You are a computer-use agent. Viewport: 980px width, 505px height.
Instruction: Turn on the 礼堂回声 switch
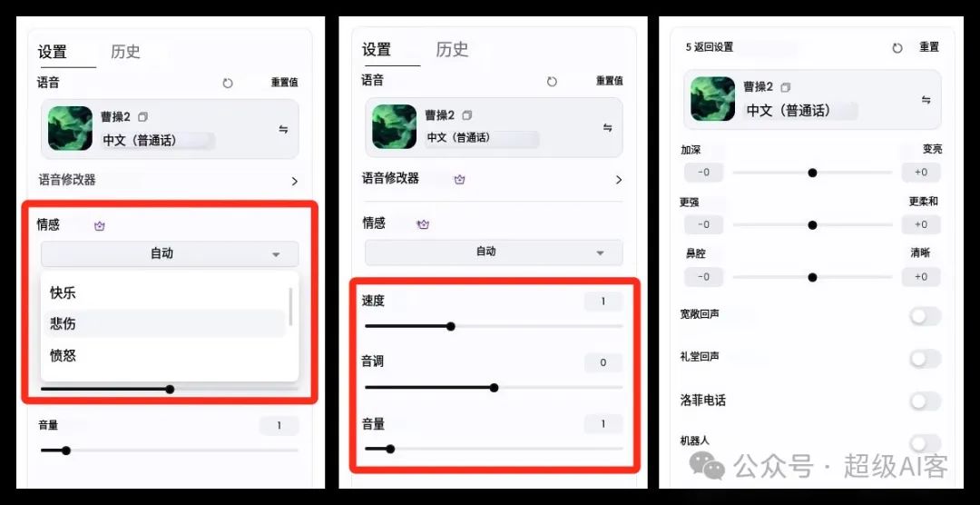(x=925, y=359)
